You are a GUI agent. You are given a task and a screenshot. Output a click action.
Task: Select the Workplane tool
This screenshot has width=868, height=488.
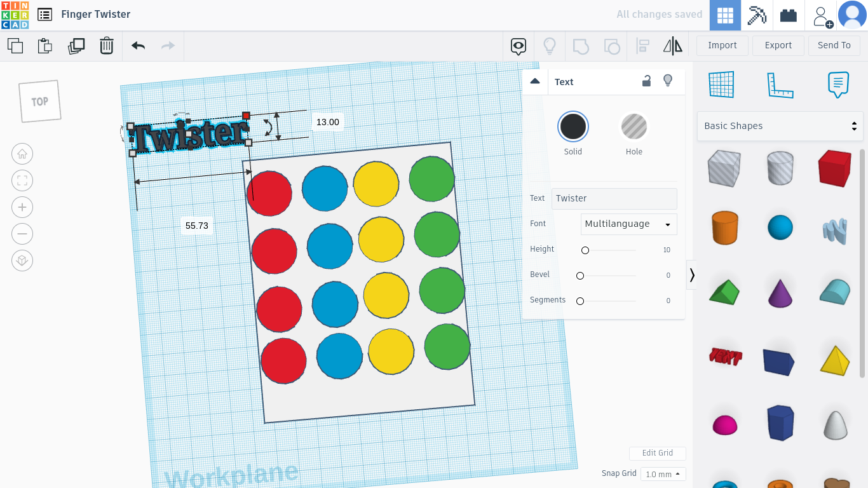721,85
